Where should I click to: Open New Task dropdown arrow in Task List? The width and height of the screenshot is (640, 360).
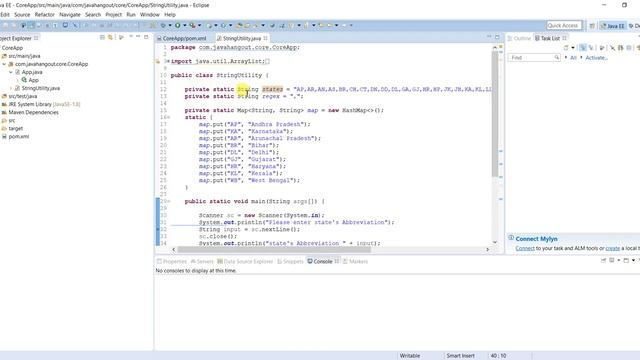tap(573, 48)
